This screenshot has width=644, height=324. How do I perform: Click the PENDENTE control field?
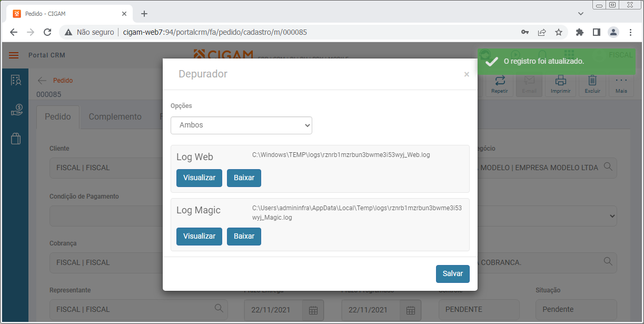pos(479,310)
